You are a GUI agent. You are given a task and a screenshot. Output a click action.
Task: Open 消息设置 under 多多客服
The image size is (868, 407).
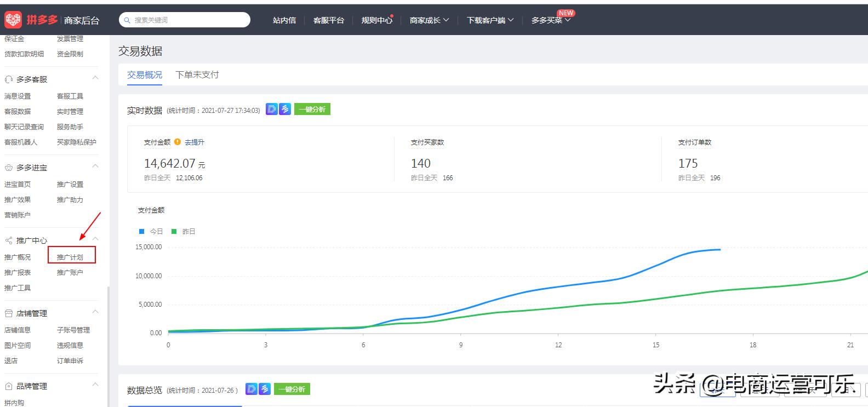(x=18, y=96)
